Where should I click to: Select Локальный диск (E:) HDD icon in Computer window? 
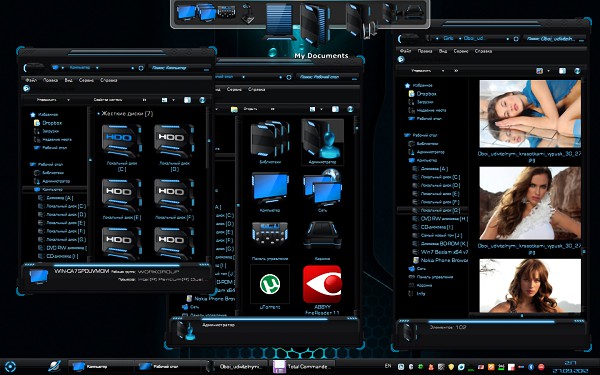point(122,195)
